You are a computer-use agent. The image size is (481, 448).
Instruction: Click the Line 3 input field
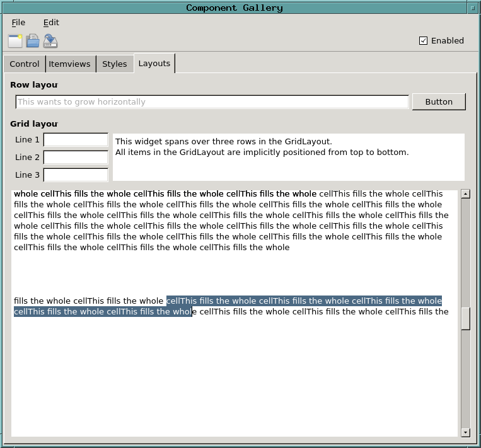point(76,175)
